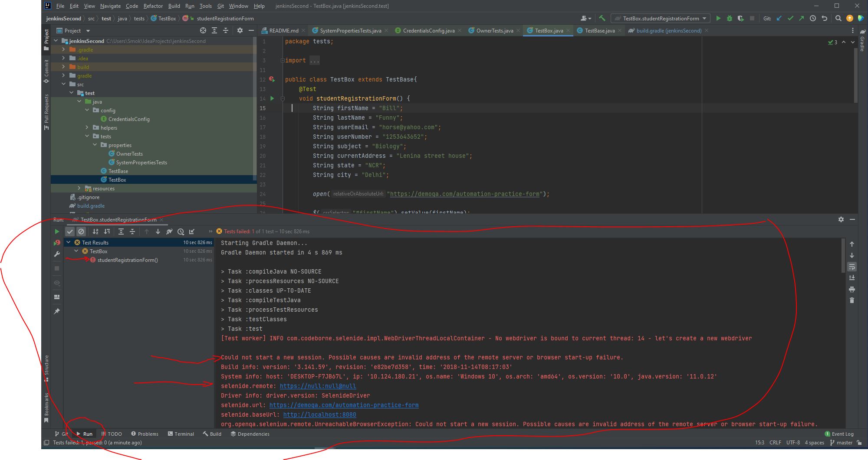Toggle Show Passed tests checkmark
Image resolution: width=868 pixels, height=460 pixels.
coord(70,232)
